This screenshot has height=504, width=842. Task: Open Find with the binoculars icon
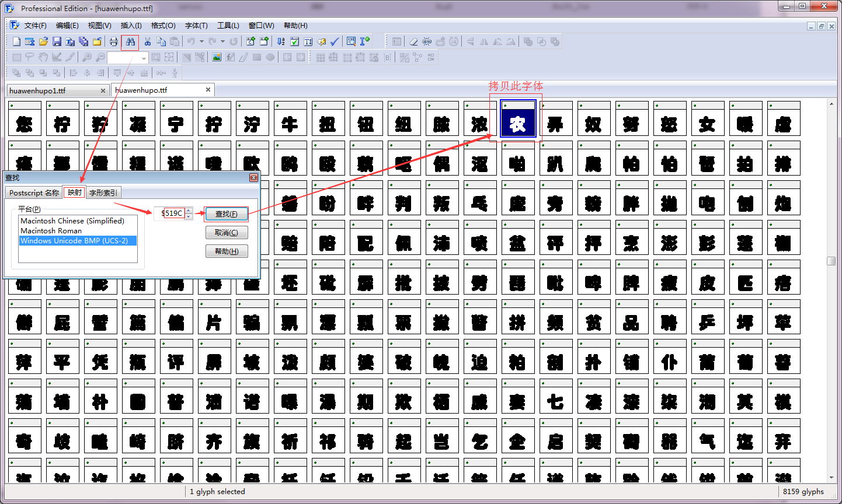coord(130,41)
